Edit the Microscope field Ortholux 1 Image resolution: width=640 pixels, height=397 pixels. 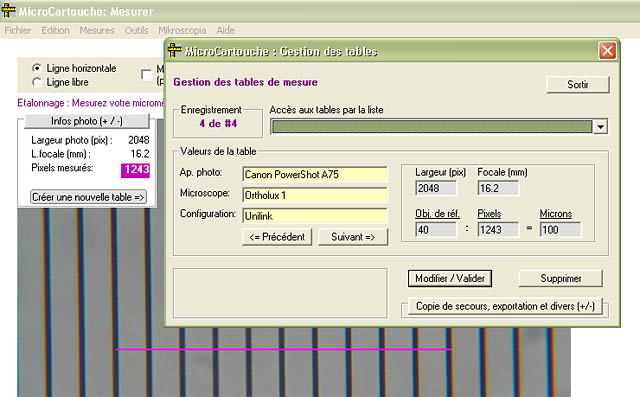click(x=315, y=195)
